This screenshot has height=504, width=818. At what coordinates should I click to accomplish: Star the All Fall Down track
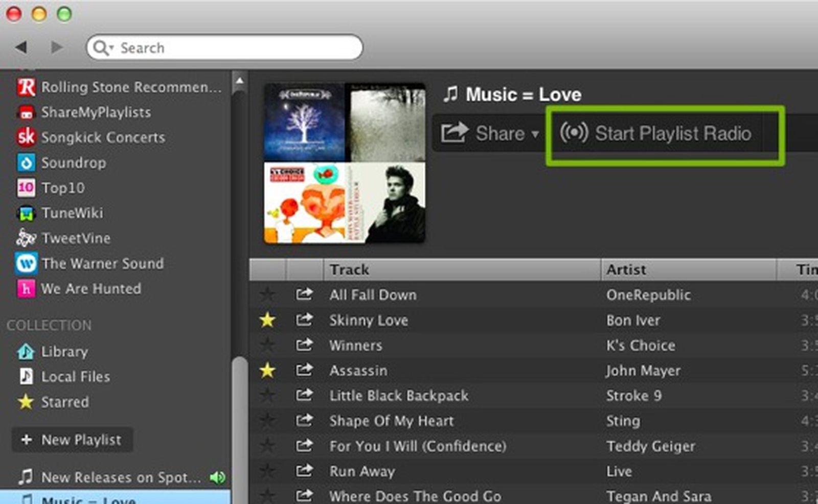(x=267, y=294)
